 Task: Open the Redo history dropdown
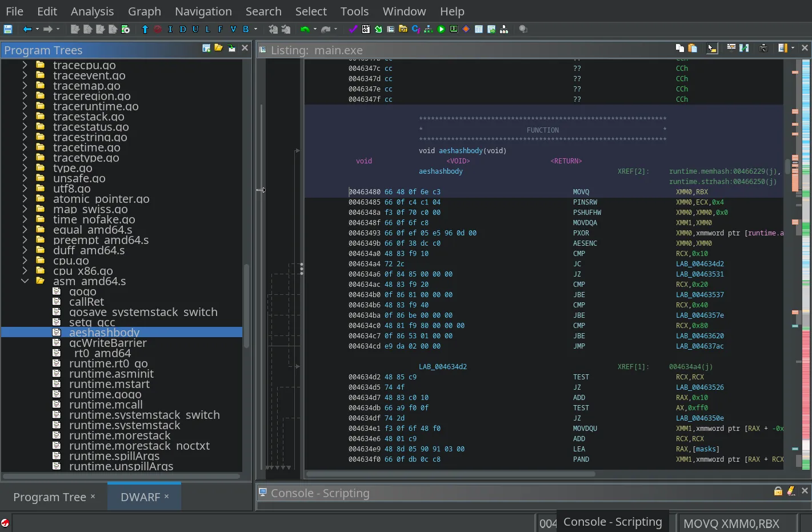point(335,29)
